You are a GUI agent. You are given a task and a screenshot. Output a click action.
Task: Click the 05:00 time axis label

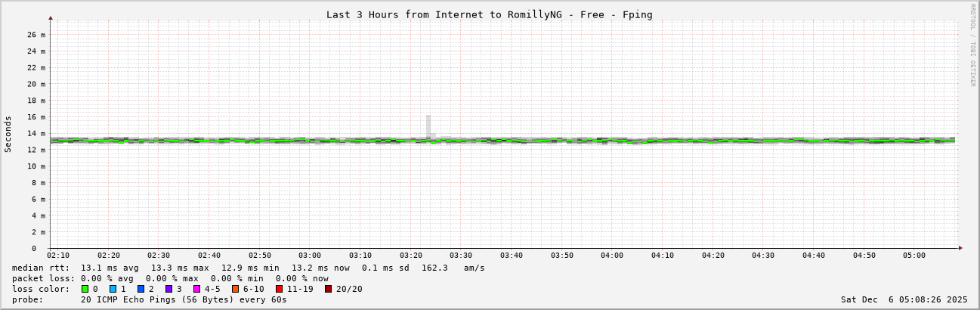914,256
